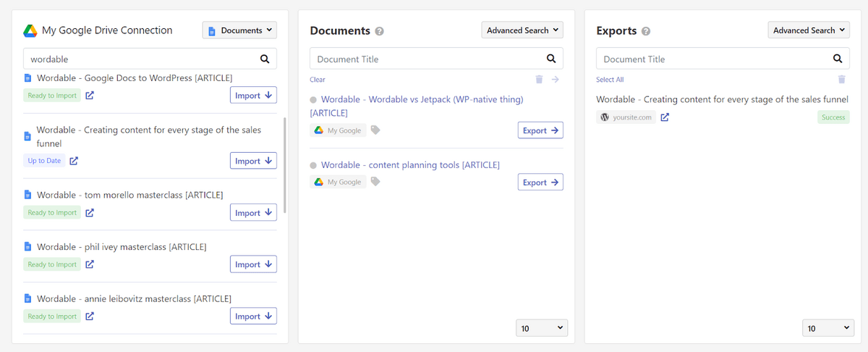
Task: Click tag icon for content planning tools
Action: pyautogui.click(x=375, y=182)
